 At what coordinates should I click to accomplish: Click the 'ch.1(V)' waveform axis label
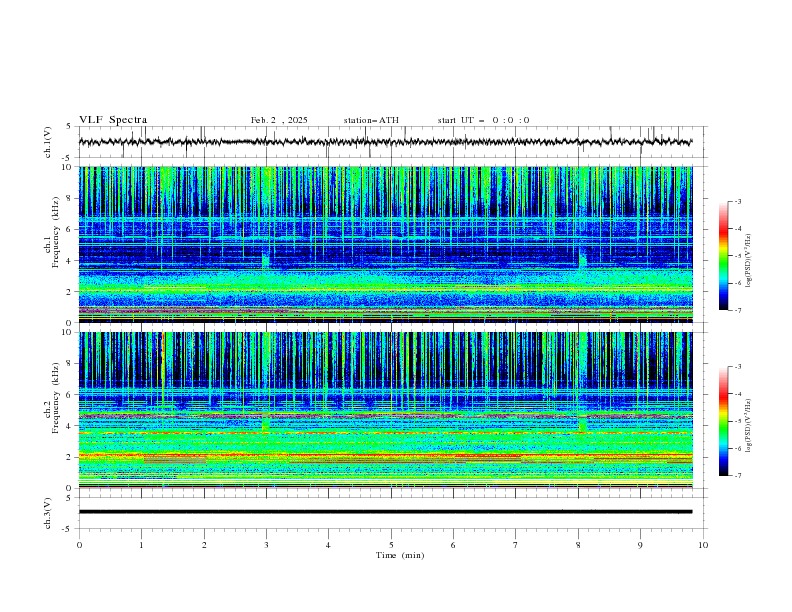(48, 142)
